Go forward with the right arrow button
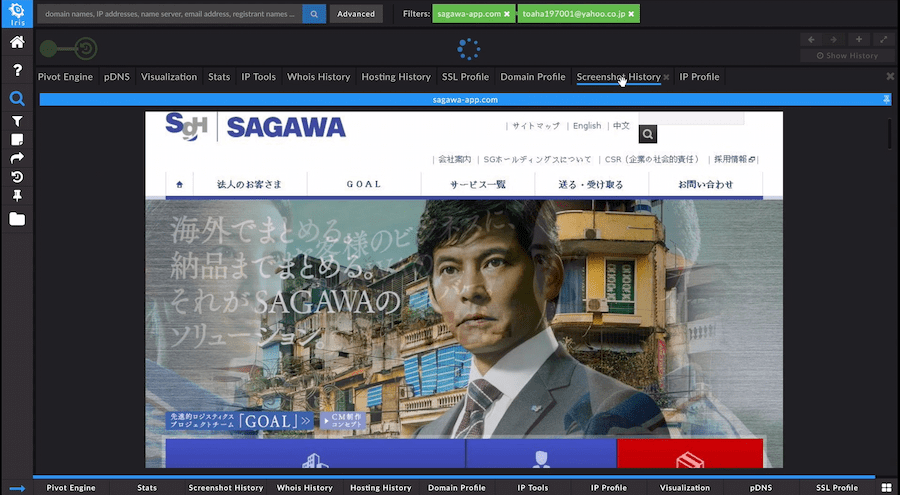 833,40
